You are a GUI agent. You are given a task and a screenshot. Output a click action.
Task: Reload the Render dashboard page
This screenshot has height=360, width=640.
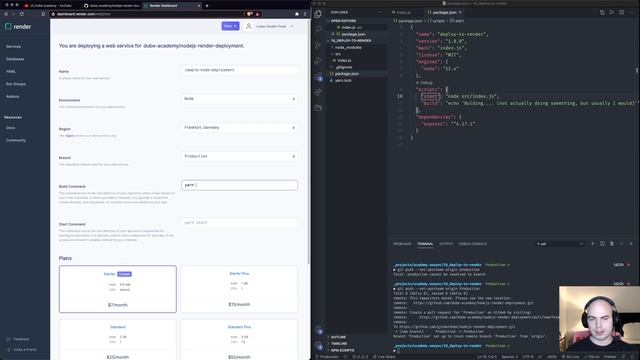[x=22, y=14]
